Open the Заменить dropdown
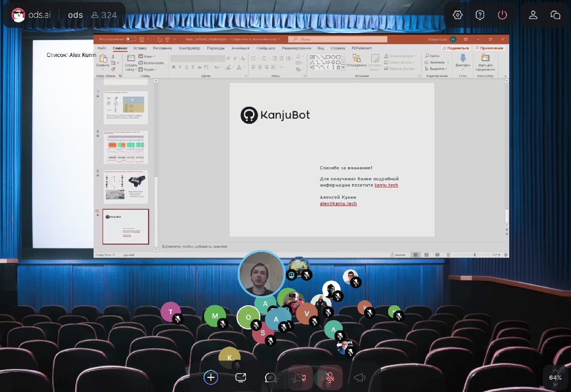This screenshot has height=392, width=571. pyautogui.click(x=437, y=62)
